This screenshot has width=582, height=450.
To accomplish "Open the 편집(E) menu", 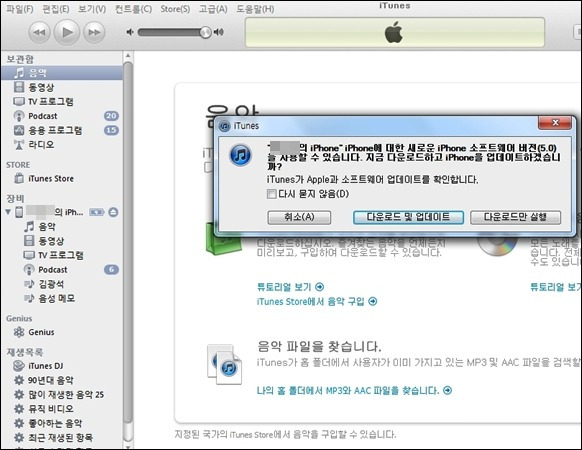I will pos(56,9).
